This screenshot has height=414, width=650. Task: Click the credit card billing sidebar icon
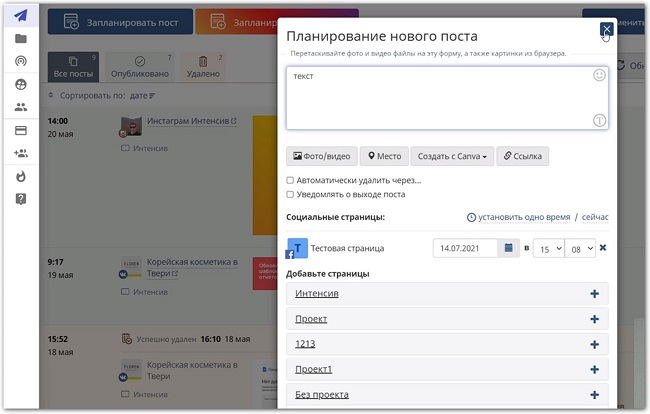(x=20, y=130)
